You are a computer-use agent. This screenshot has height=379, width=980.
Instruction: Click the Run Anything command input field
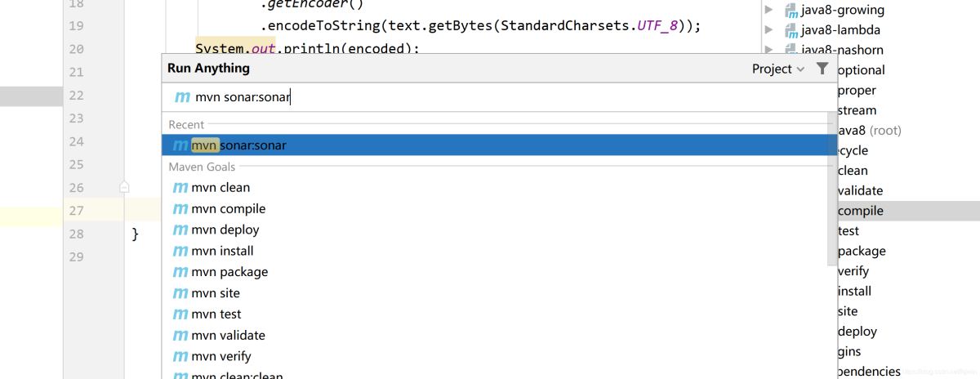coord(490,97)
